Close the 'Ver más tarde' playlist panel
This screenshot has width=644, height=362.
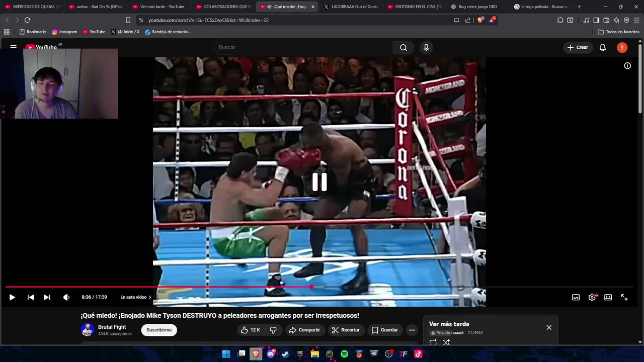point(549,327)
